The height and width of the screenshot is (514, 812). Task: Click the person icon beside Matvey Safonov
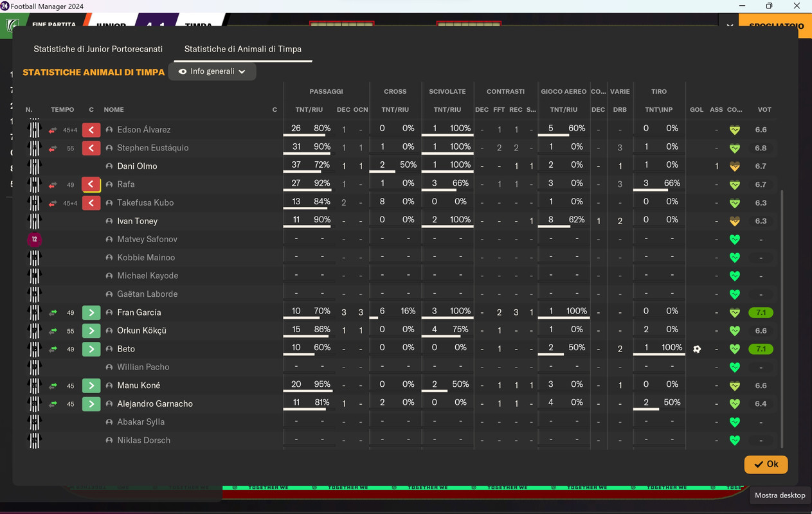109,240
